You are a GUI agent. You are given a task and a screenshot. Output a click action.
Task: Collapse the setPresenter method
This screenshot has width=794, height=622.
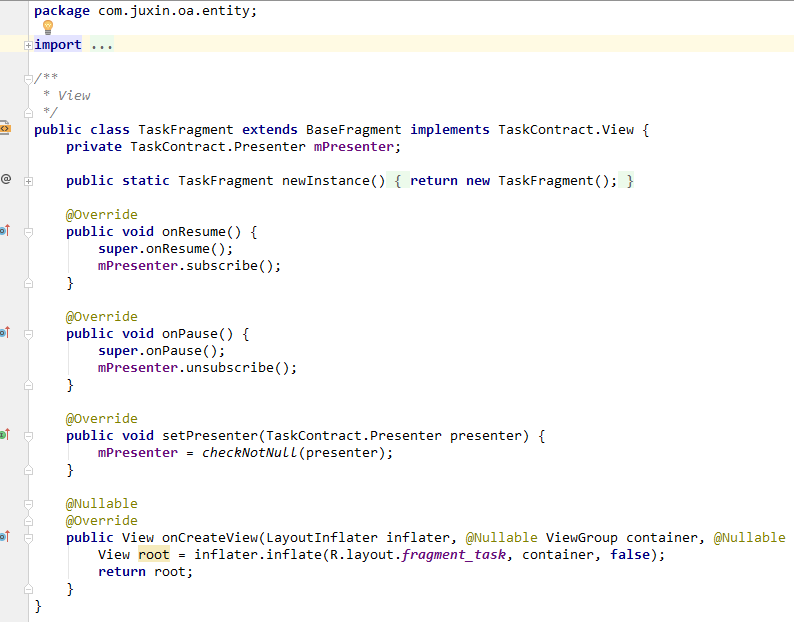tap(28, 436)
